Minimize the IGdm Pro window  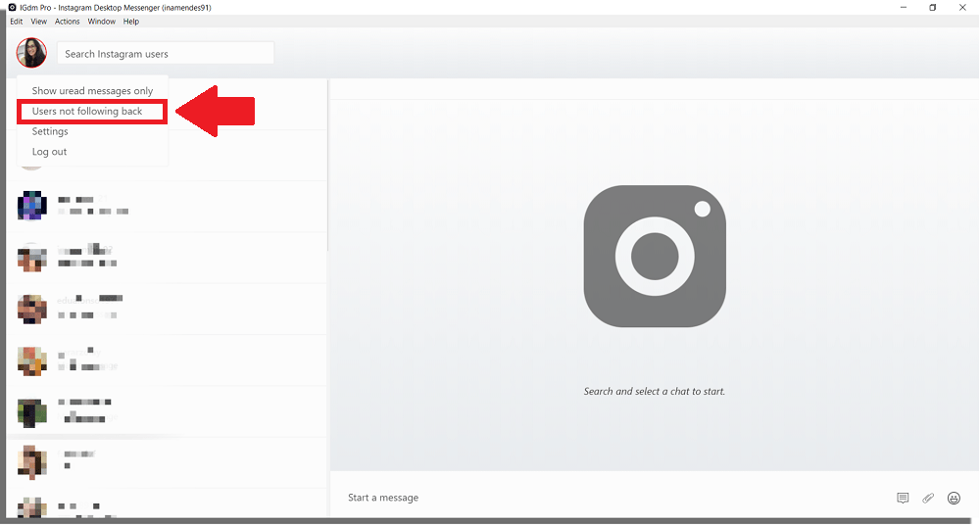click(904, 8)
